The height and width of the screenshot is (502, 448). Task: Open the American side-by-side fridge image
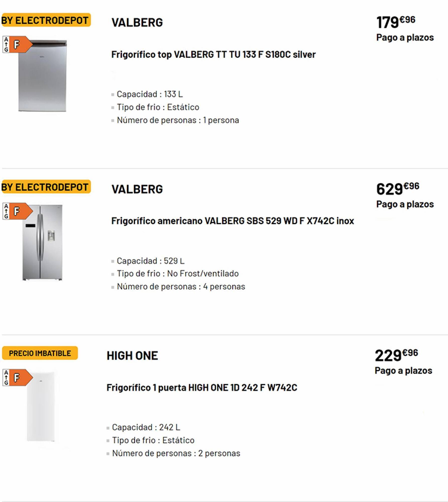42,242
